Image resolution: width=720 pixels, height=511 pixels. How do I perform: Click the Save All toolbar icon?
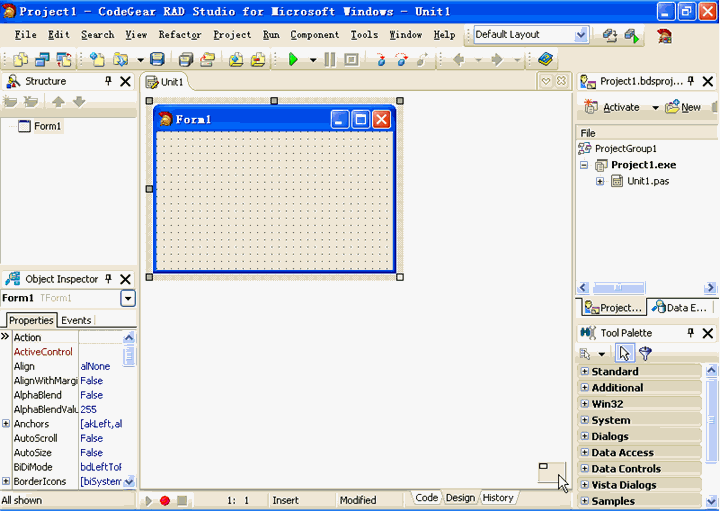[x=186, y=59]
